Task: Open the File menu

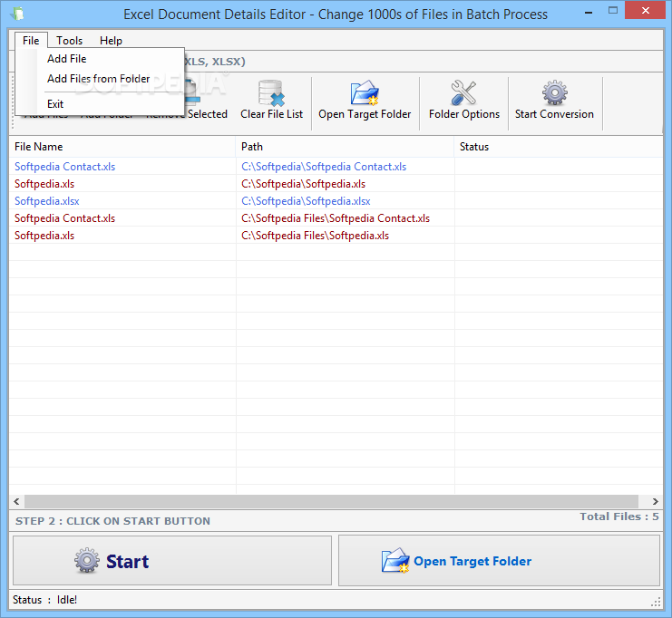Action: click(31, 40)
